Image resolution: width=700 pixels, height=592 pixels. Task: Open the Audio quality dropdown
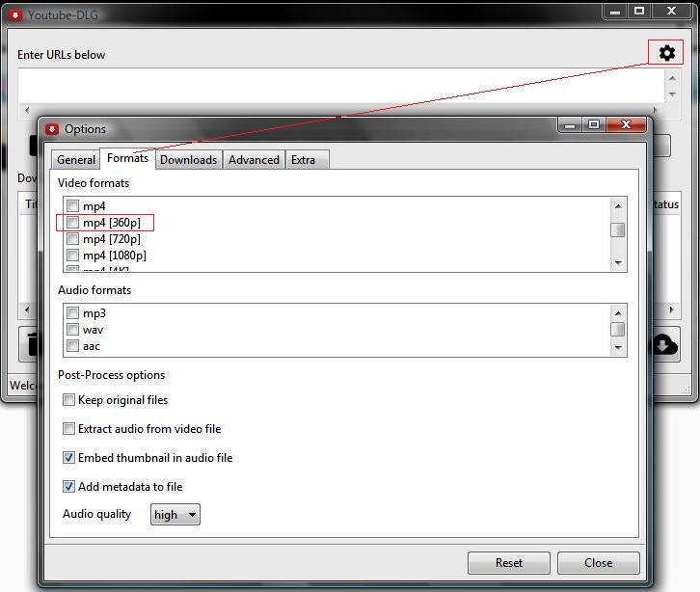tap(175, 515)
